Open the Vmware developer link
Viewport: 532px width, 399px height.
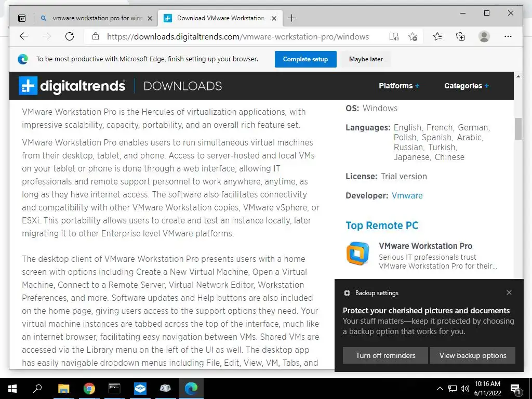(407, 195)
